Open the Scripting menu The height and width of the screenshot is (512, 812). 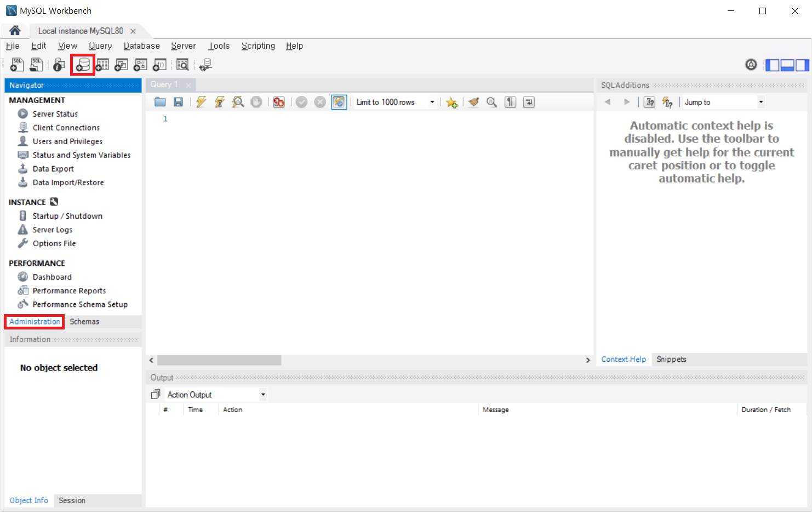[258, 46]
